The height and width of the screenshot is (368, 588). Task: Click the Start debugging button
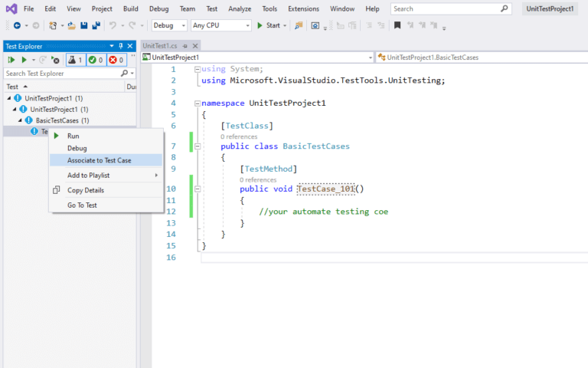click(x=269, y=25)
